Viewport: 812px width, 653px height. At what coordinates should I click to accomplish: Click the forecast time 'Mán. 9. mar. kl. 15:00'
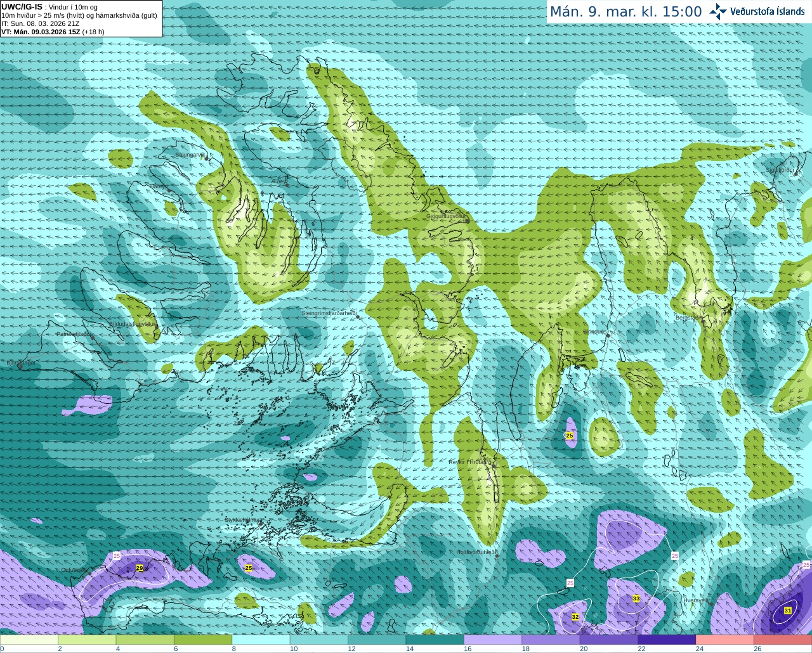(x=625, y=12)
